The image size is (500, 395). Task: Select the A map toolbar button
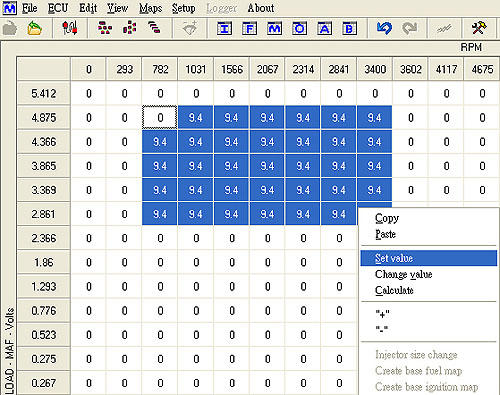(x=324, y=29)
